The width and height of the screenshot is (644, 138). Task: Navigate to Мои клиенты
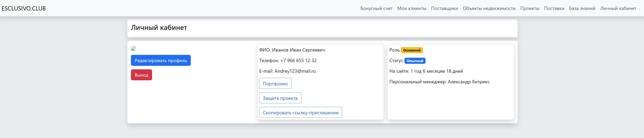[412, 8]
